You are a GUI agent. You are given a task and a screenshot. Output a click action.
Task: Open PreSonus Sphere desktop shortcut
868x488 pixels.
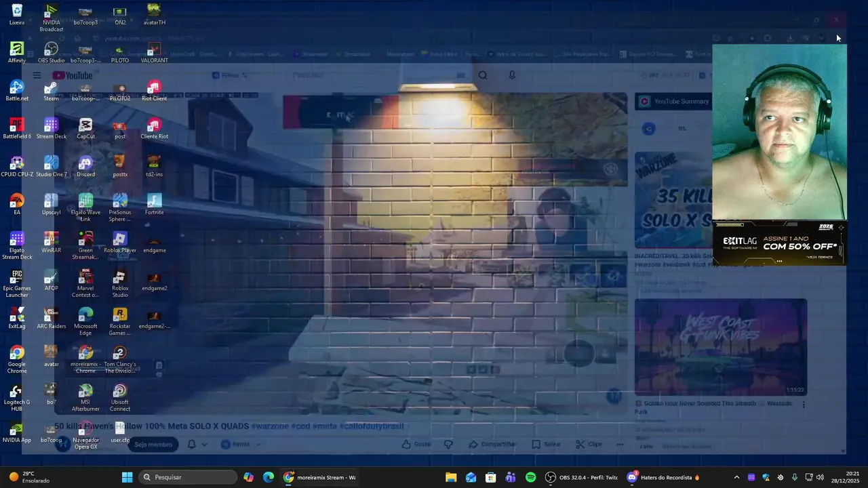pyautogui.click(x=120, y=207)
